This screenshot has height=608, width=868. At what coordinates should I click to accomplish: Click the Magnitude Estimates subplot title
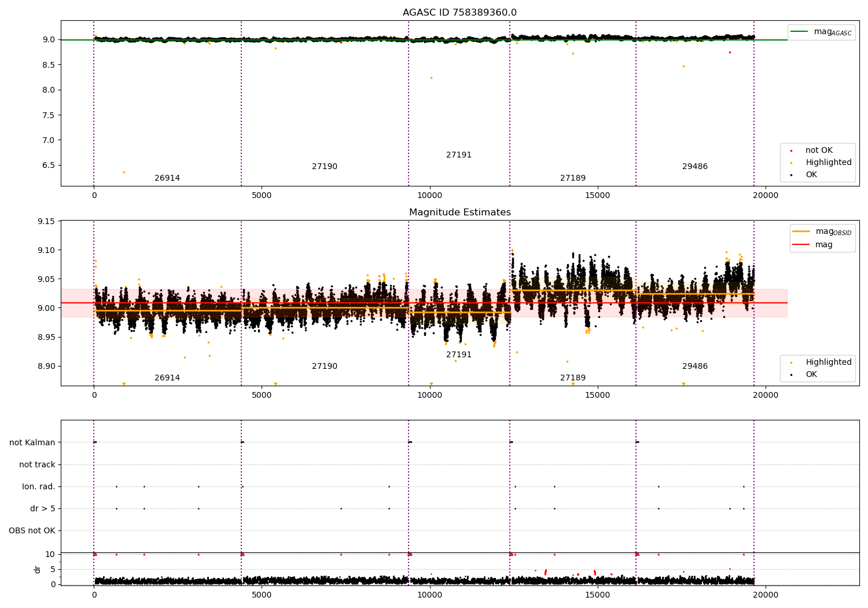tap(459, 213)
